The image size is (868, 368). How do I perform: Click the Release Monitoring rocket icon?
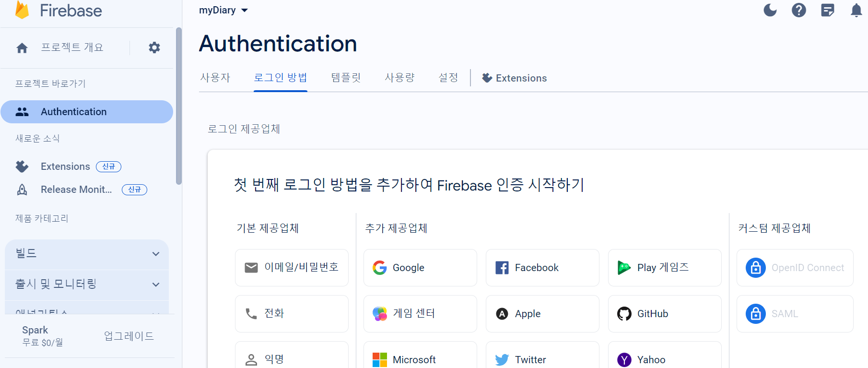(x=22, y=190)
